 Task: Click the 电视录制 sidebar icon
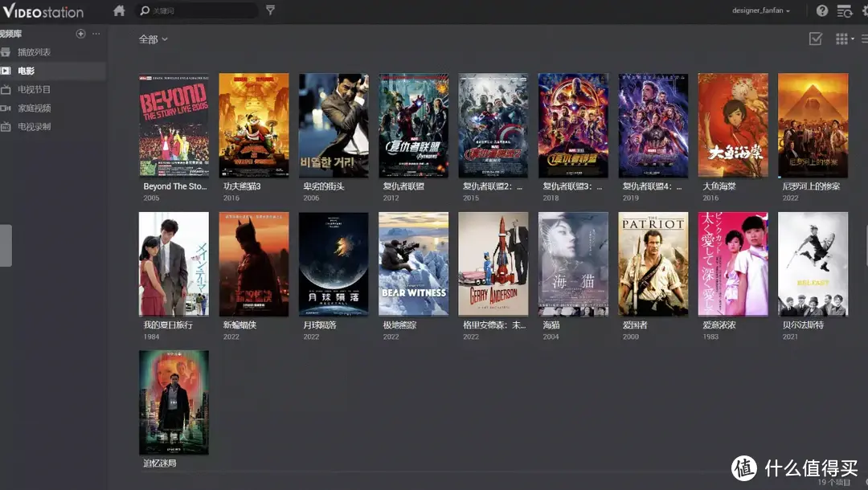tap(6, 127)
